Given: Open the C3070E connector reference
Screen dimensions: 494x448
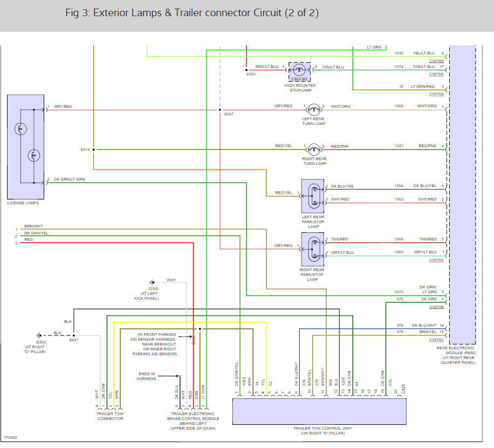Looking at the screenshot, I should tap(436, 307).
